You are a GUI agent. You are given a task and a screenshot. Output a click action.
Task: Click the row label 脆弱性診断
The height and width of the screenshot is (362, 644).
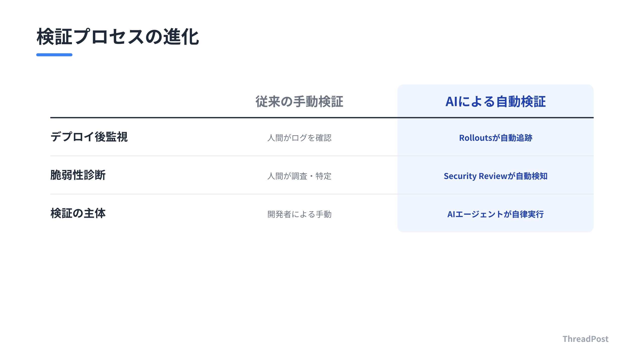tap(78, 175)
